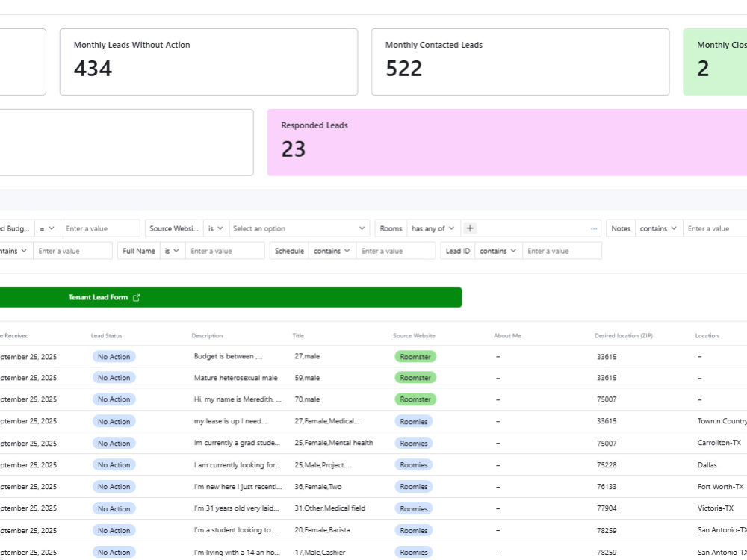Click title cell '31,Other,Medical field'
This screenshot has width=747, height=560.
(x=329, y=508)
